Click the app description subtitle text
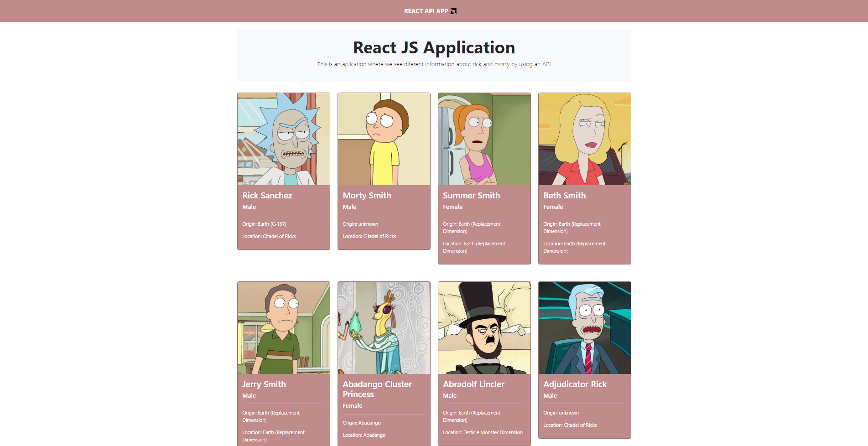Viewport: 868px width, 446px height. (x=433, y=64)
